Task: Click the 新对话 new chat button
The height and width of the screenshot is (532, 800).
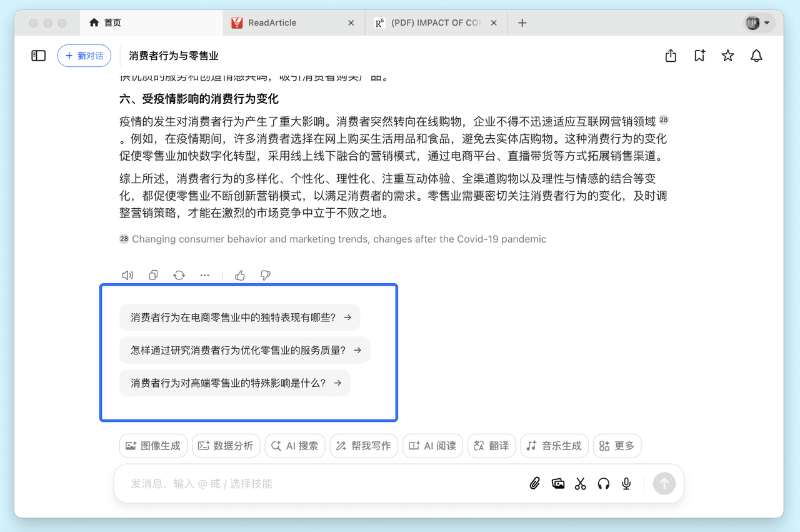Action: (84, 56)
